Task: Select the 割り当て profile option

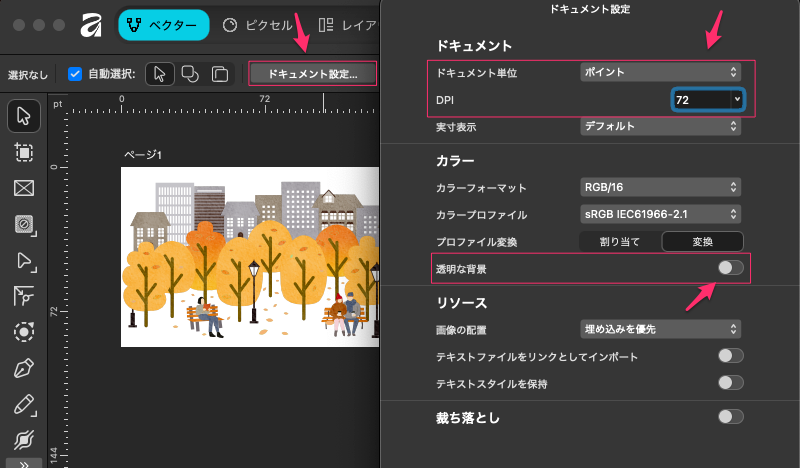Action: (619, 241)
